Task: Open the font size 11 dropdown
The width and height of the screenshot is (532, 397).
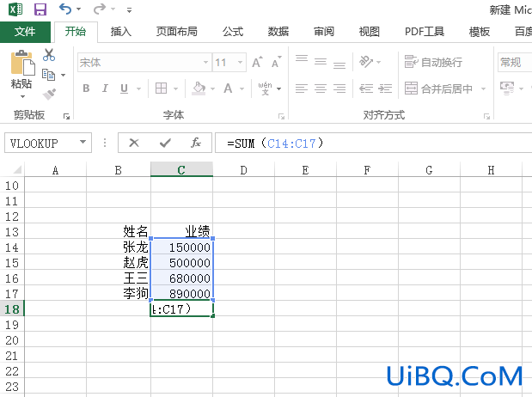Action: coord(240,63)
